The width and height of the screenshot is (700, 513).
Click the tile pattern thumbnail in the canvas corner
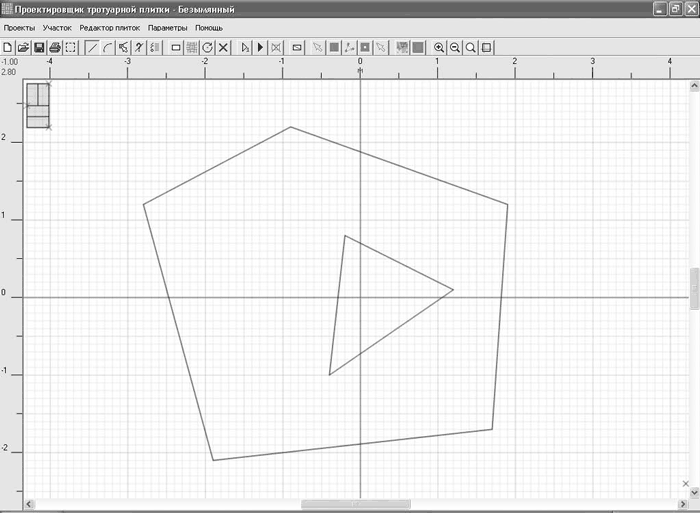point(38,105)
